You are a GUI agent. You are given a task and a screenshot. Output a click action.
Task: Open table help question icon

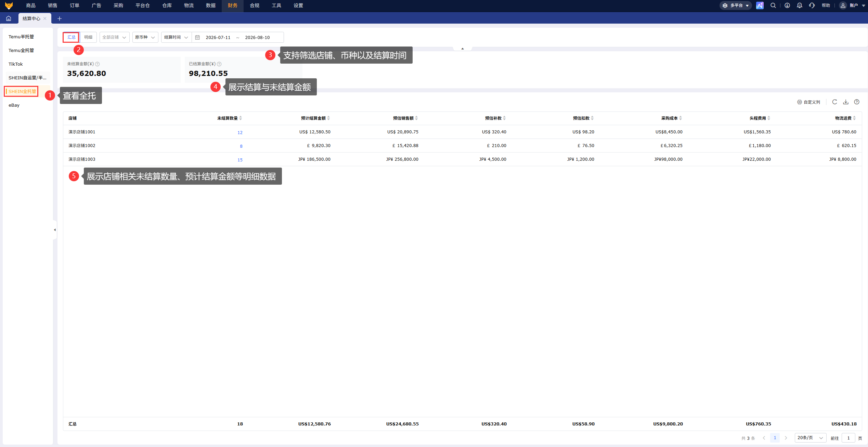pos(857,102)
